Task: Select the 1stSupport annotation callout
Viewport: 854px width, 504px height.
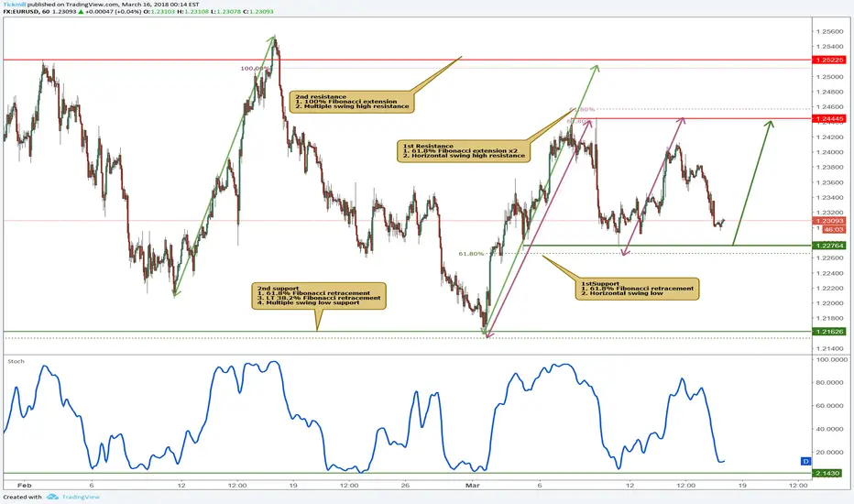Action: click(x=637, y=289)
